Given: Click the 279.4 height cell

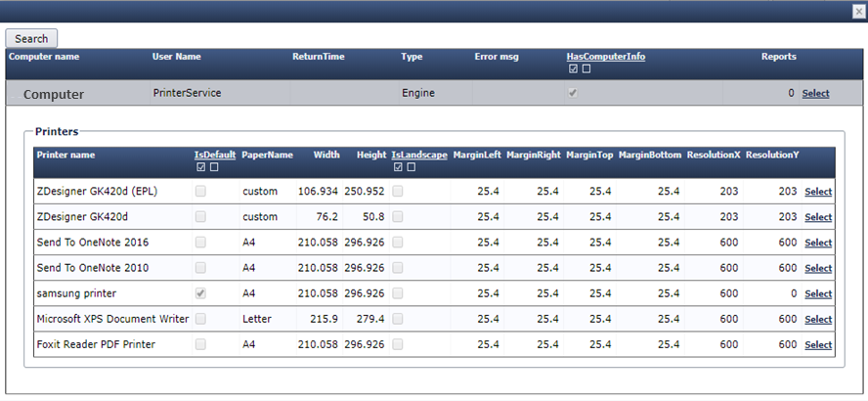Looking at the screenshot, I should [x=369, y=319].
